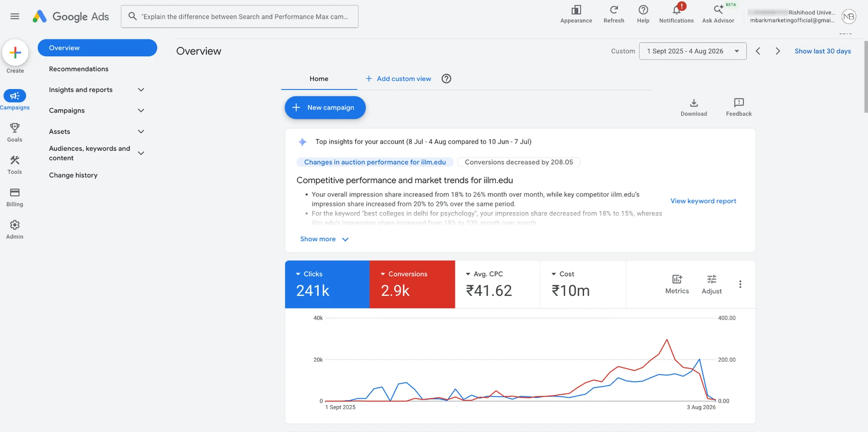Click the Google Ads logo
Viewport: 868px width, 432px height.
[71, 16]
